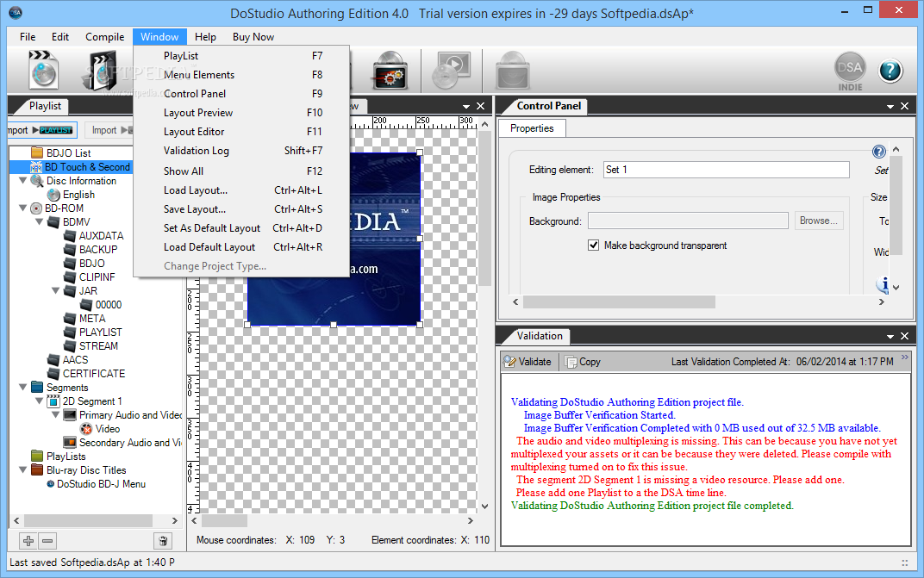The image size is (924, 578).
Task: Click the Browse button for Background
Action: coord(819,221)
